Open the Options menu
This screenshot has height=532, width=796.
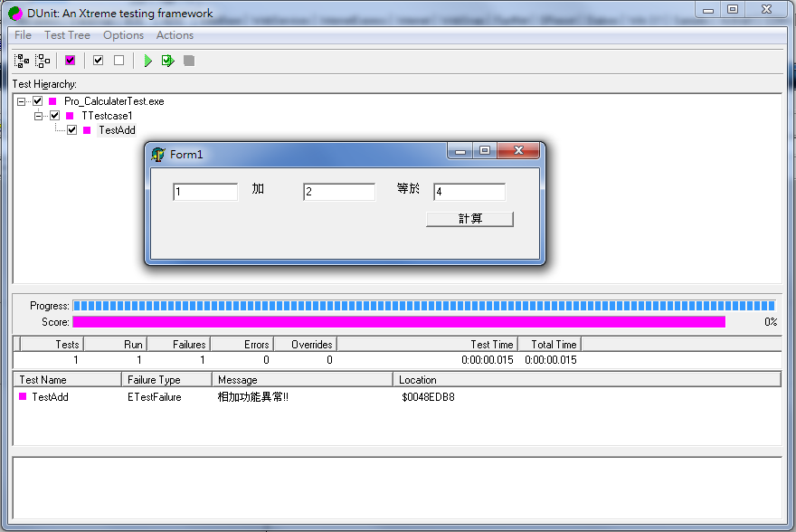(x=123, y=35)
